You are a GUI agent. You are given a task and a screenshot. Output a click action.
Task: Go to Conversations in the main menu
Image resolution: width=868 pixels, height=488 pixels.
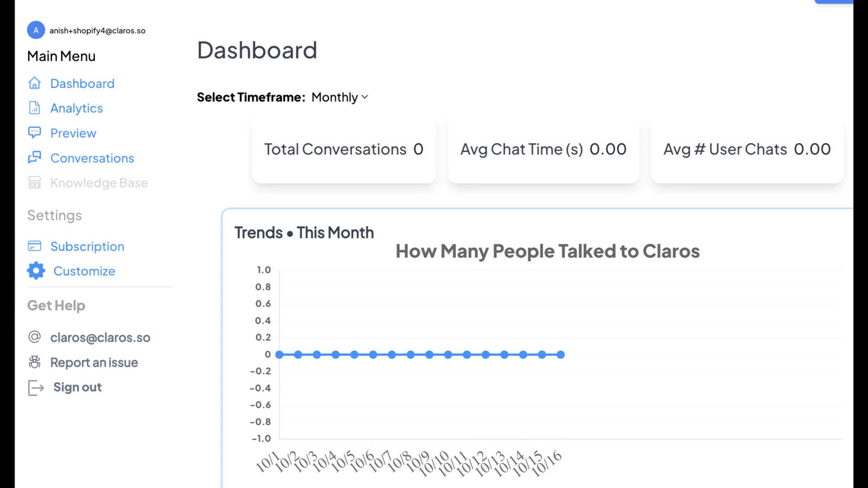[92, 158]
